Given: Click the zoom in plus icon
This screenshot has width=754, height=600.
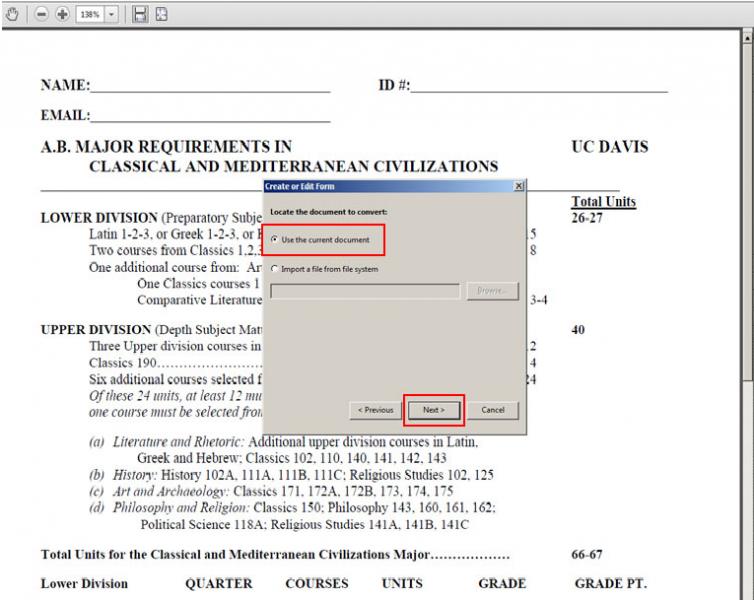Looking at the screenshot, I should [61, 14].
